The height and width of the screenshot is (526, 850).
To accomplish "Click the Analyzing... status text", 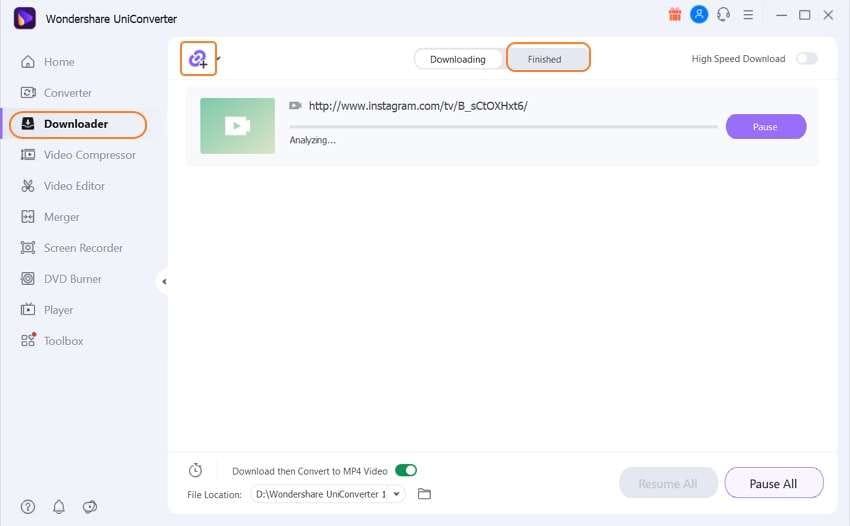I will pyautogui.click(x=312, y=140).
